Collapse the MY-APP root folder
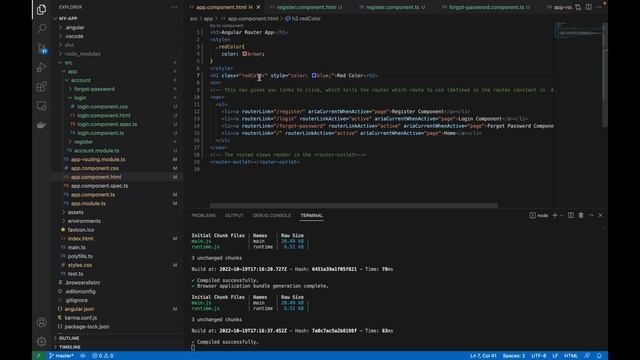 68,18
